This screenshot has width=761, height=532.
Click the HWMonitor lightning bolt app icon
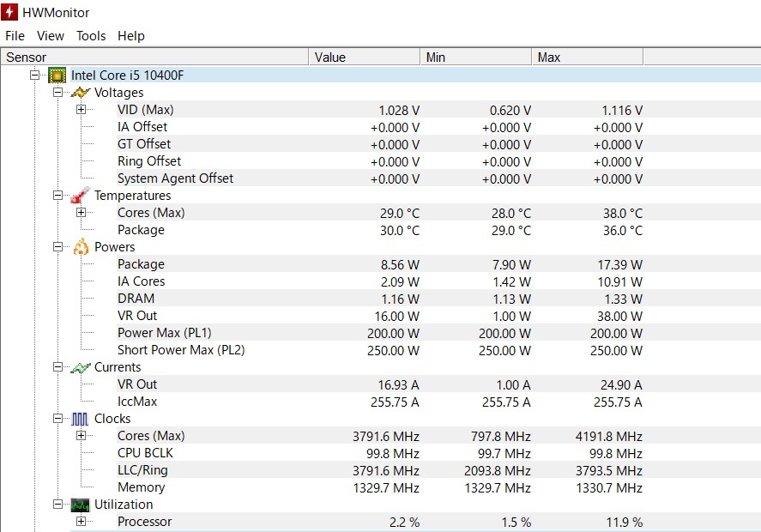pos(13,13)
